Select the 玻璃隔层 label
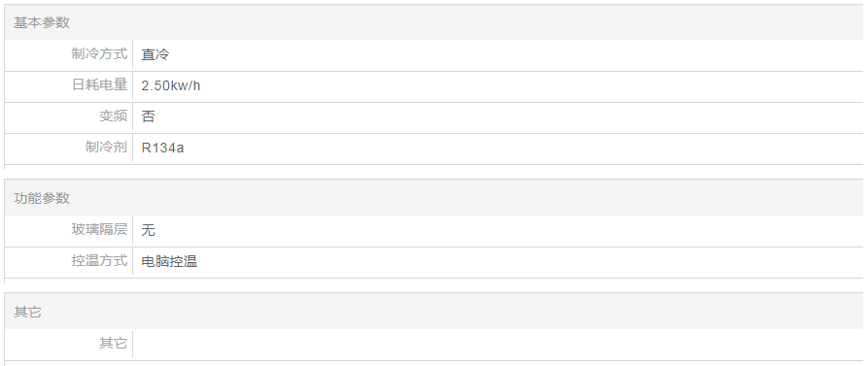This screenshot has height=366, width=868. coord(99,229)
